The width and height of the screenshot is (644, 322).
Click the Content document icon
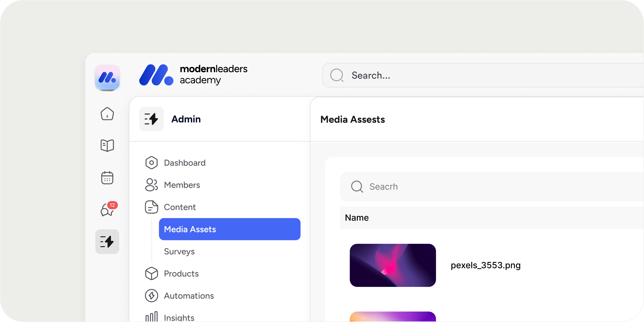point(152,207)
